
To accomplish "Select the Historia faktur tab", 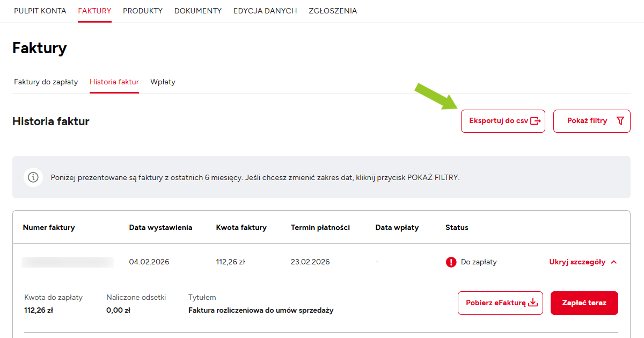I will pyautogui.click(x=114, y=82).
